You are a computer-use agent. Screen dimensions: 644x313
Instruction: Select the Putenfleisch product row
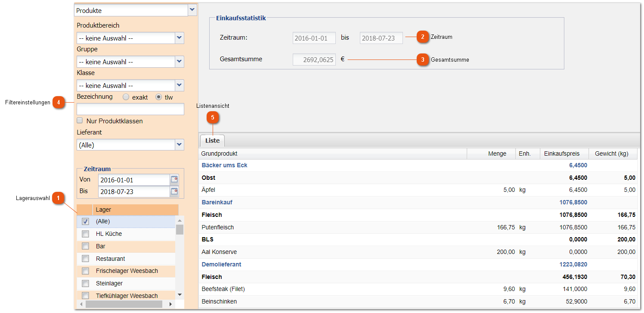[x=418, y=227]
